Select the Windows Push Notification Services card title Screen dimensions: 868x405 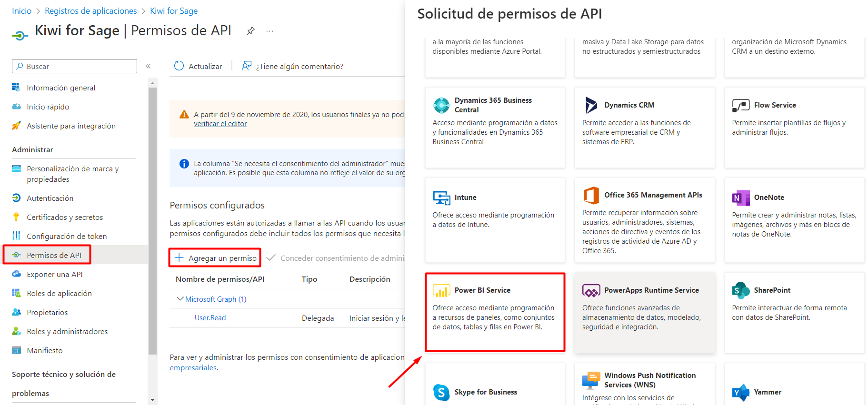(650, 380)
